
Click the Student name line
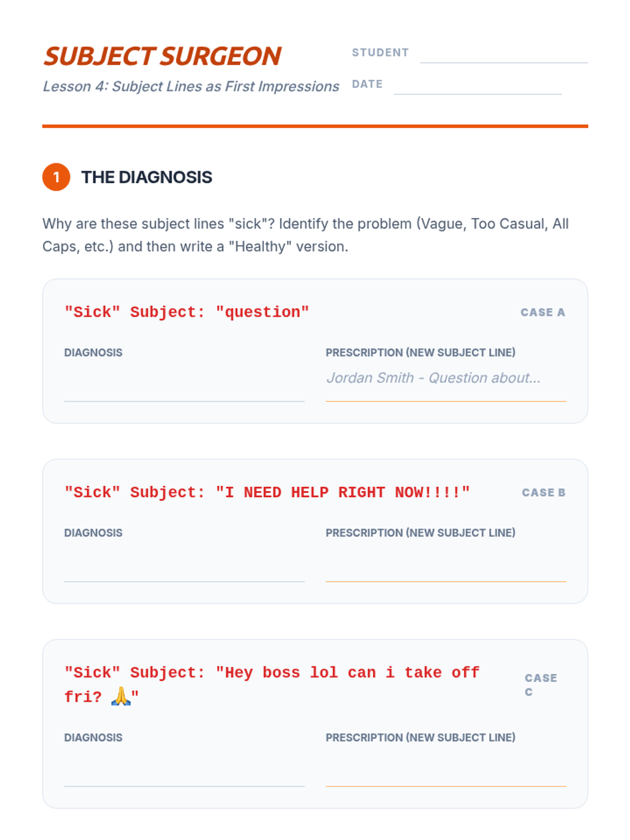503,53
